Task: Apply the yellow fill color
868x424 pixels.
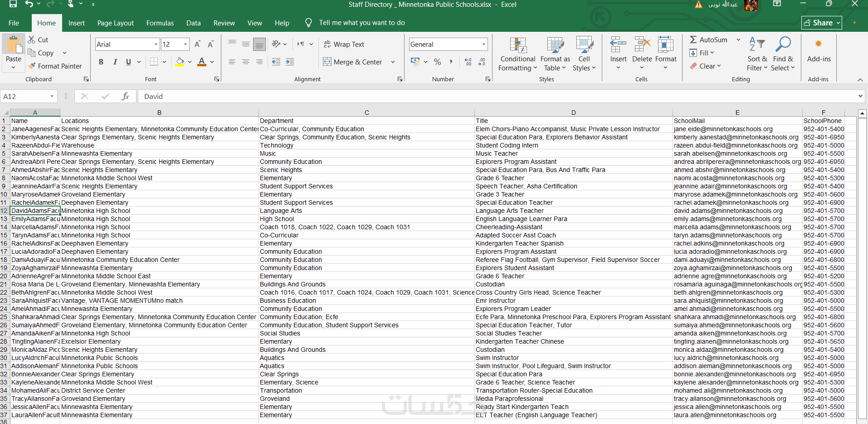Action: [x=180, y=62]
